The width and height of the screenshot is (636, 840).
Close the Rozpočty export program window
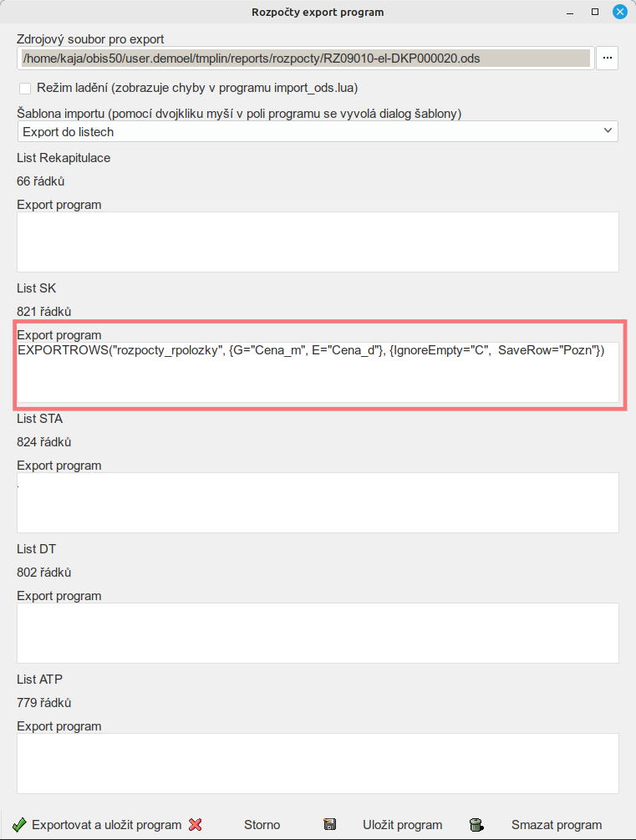tap(620, 13)
